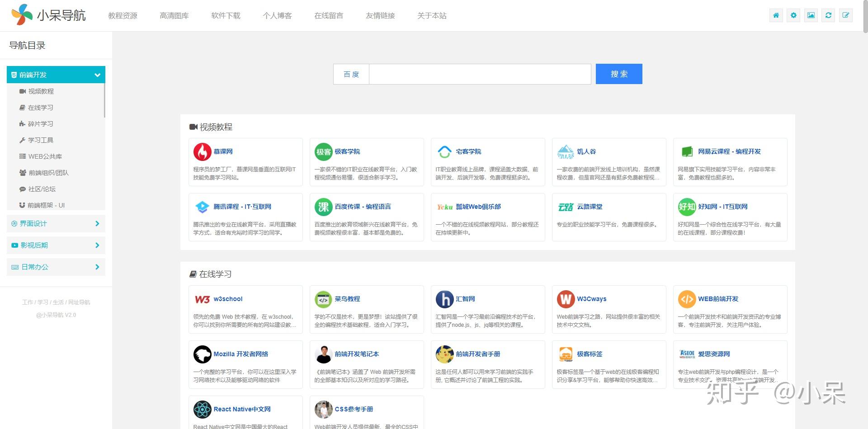Viewport: 868px width, 429px height.
Task: Click the 前端开发者手册 Pikachu icon
Action: (x=445, y=354)
